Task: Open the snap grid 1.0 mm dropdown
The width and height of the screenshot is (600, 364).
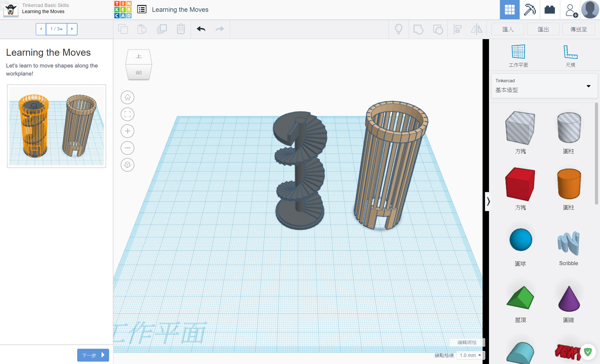Action: 470,355
